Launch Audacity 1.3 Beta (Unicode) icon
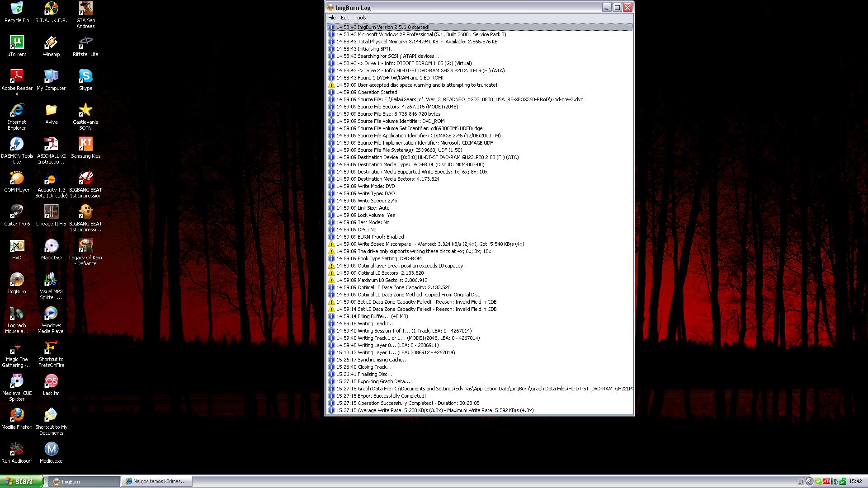This screenshot has width=868, height=488. (x=51, y=184)
